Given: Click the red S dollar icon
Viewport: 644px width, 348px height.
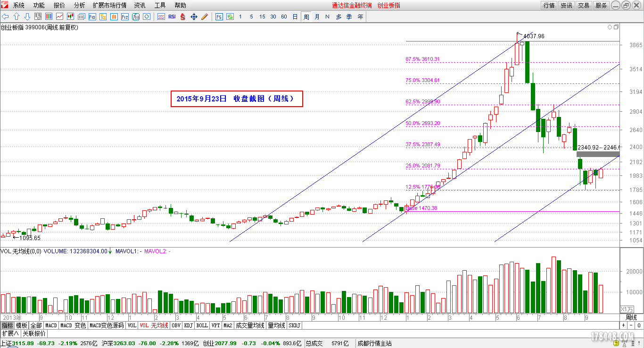Looking at the screenshot, I should [x=183, y=17].
